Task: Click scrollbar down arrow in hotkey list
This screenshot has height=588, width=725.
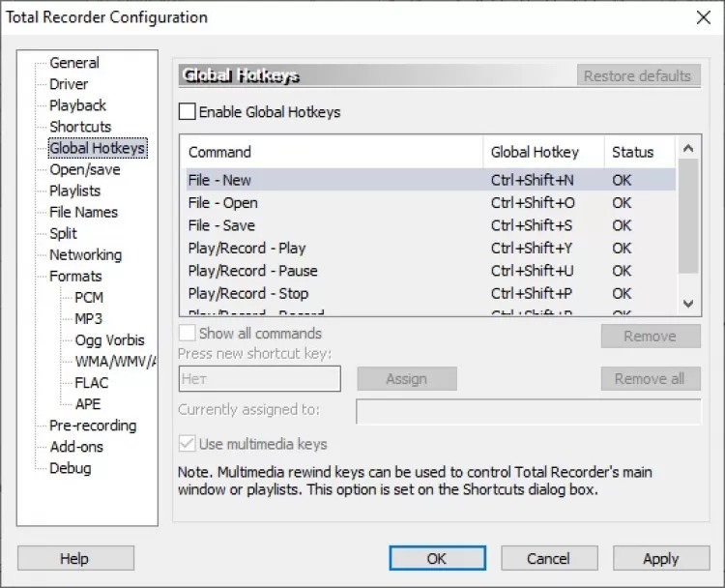Action: (688, 304)
